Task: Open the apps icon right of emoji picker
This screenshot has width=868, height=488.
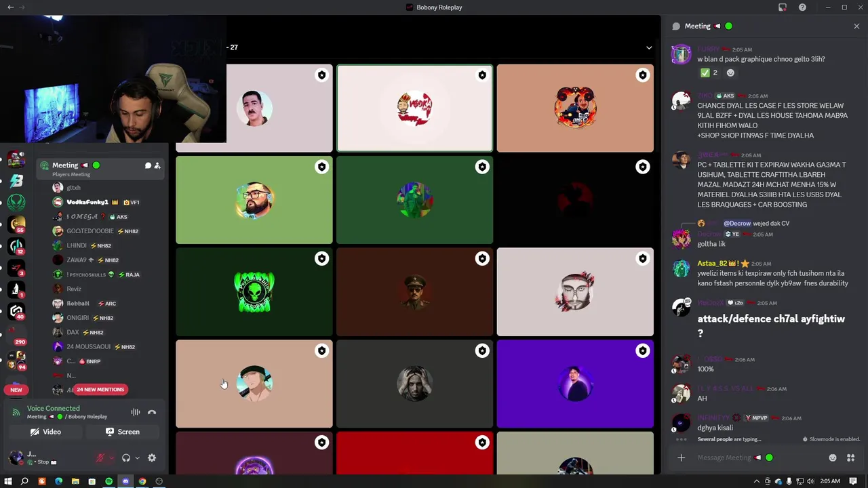Action: click(850, 457)
